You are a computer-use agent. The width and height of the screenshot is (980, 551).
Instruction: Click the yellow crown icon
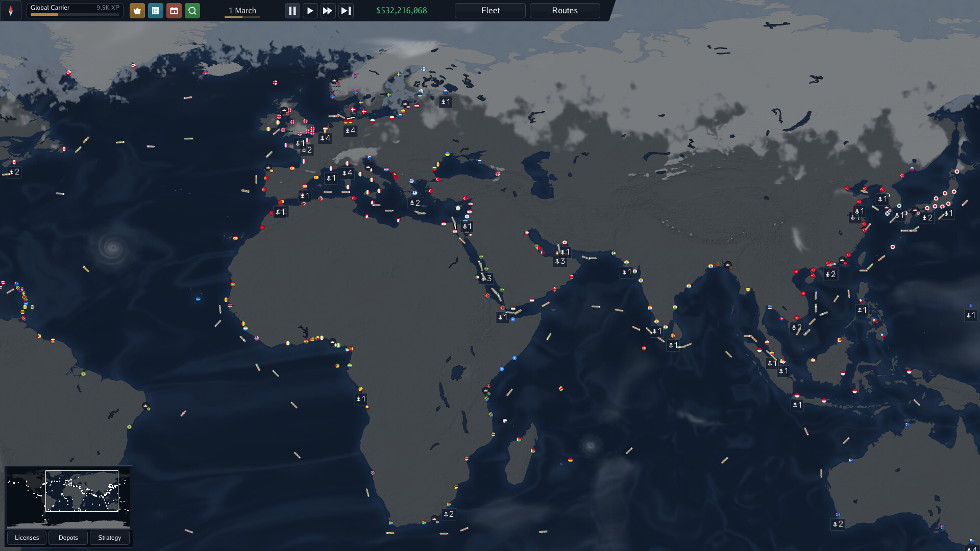(x=137, y=11)
